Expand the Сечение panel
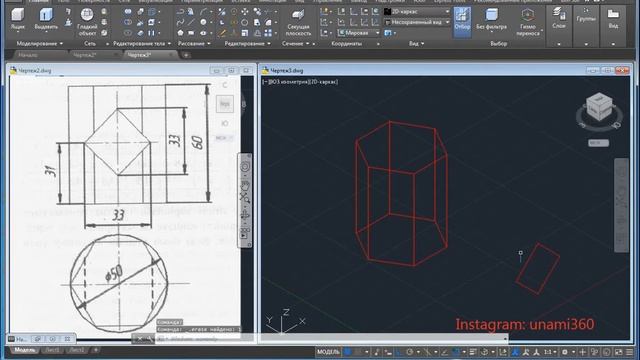640x360 pixels. coord(296,44)
